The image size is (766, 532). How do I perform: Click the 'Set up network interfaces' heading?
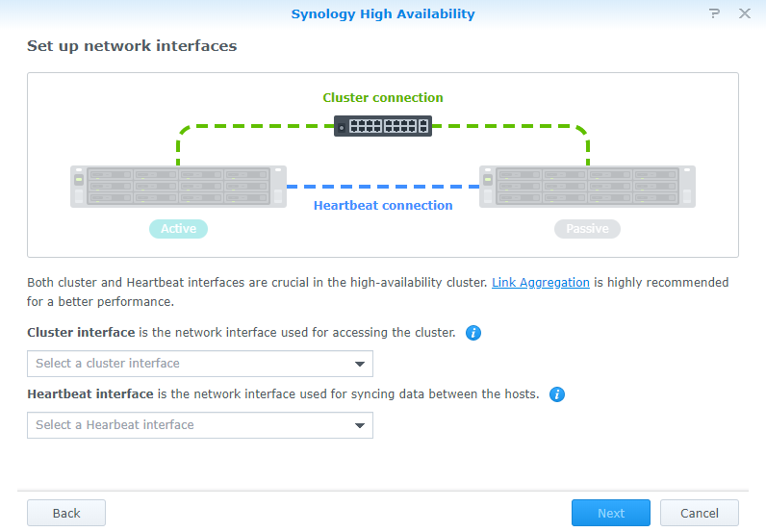(x=132, y=46)
